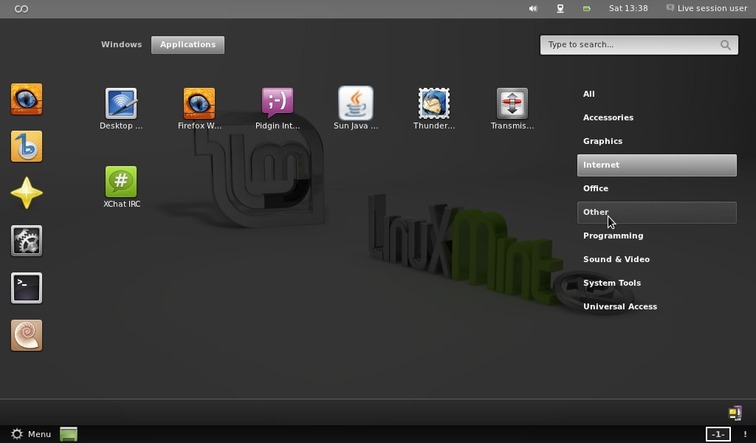Click the search magnifier icon
This screenshot has width=756, height=443.
[725, 45]
